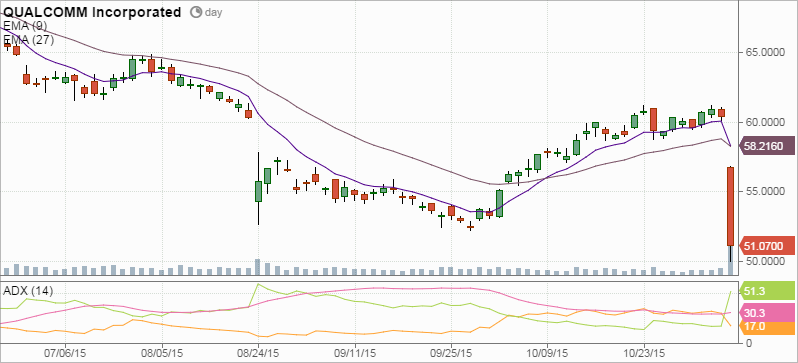Viewport: 798px width, 363px height.
Task: Click the 65.0000 price axis label
Action: 765,53
